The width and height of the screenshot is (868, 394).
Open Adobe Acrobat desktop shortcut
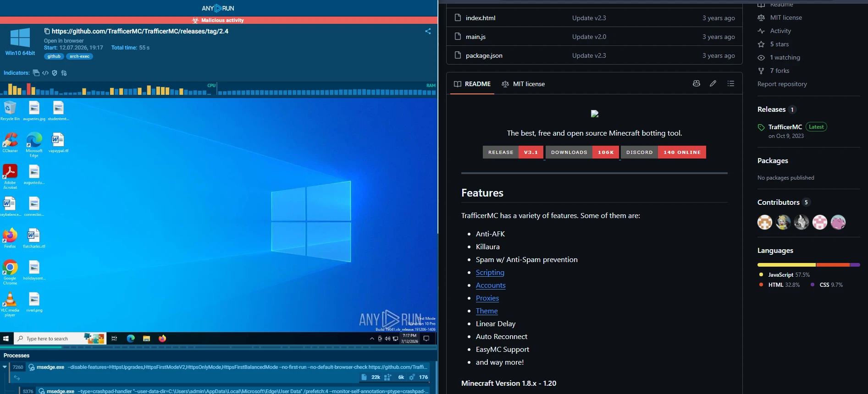(x=10, y=176)
